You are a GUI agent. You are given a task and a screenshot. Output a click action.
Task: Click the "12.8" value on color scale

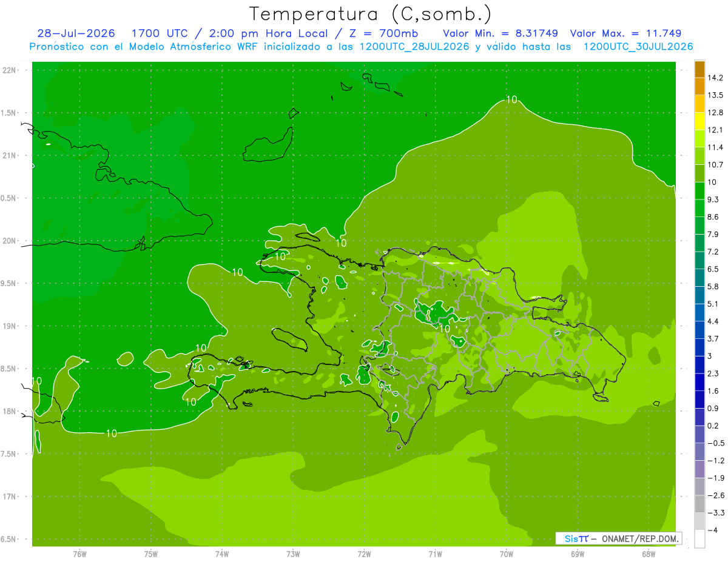pos(715,112)
